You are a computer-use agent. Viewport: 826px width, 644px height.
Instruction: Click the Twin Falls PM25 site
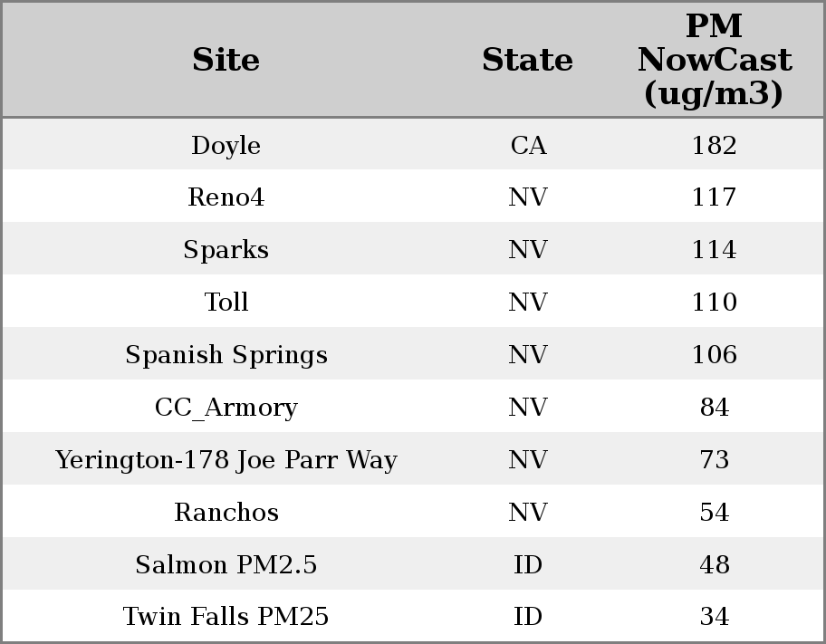pos(226,617)
